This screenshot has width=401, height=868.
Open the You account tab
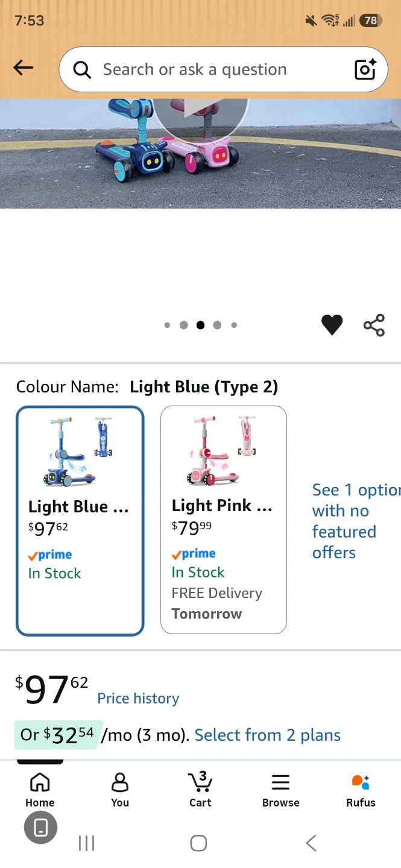(120, 790)
